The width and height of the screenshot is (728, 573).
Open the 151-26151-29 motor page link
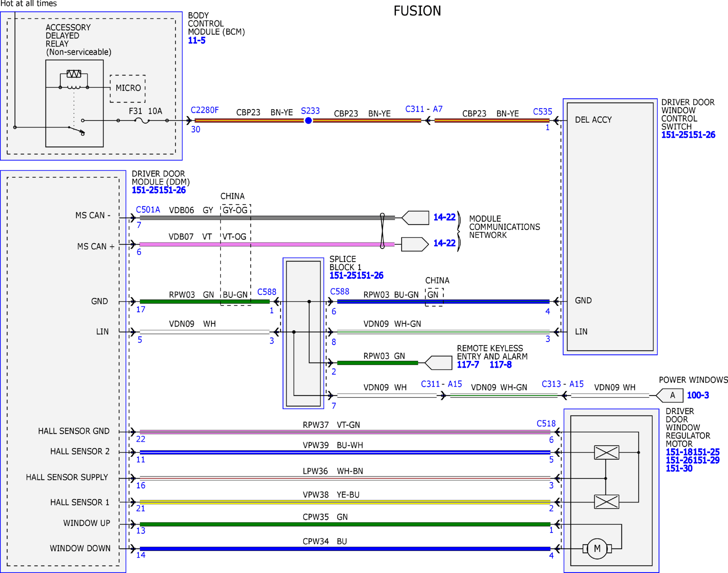(693, 460)
